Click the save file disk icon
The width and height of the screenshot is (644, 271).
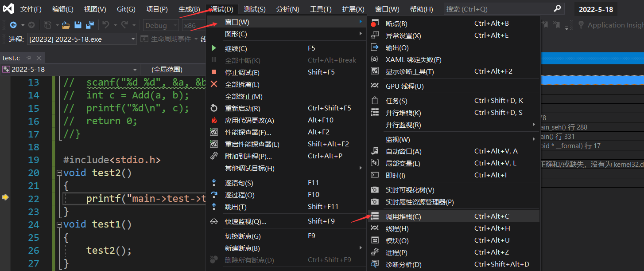pos(78,25)
